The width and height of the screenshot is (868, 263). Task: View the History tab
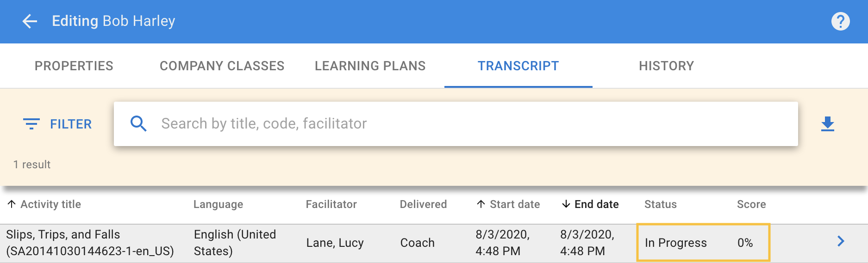tap(666, 66)
